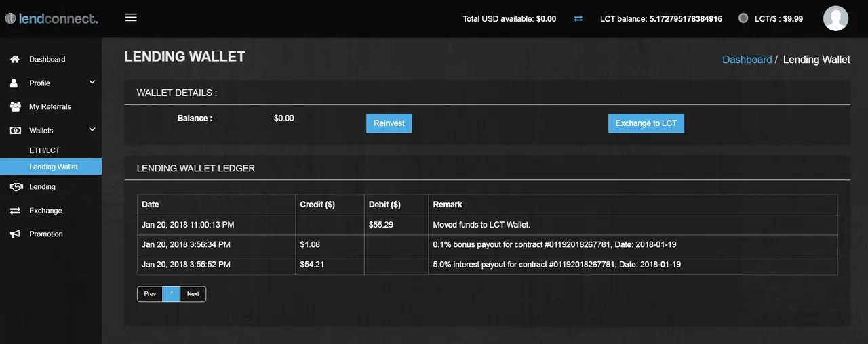Open Lending from the sidebar
The image size is (868, 344).
coord(42,187)
